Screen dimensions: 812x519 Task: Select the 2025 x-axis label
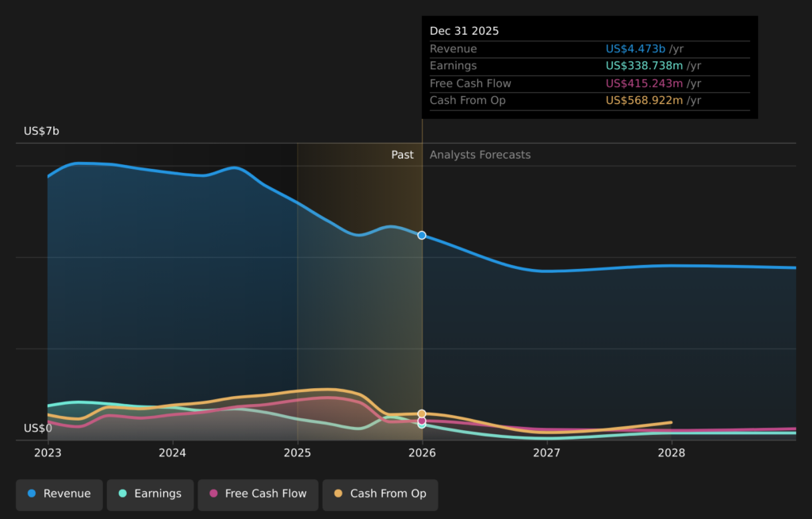297,453
